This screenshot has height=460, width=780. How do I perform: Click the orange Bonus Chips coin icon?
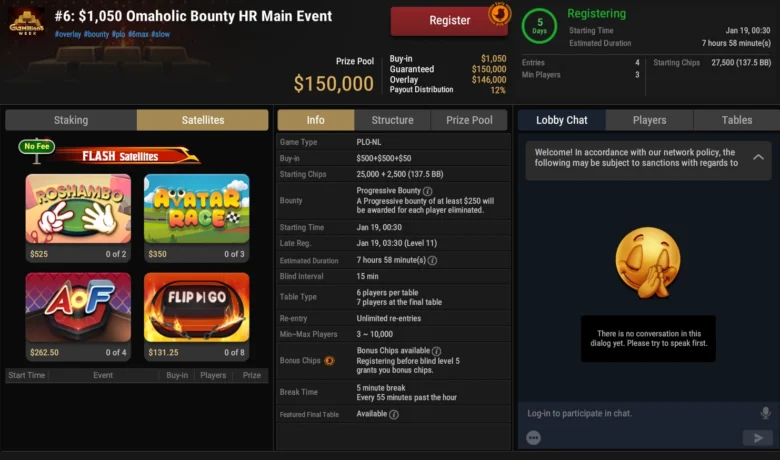(329, 361)
